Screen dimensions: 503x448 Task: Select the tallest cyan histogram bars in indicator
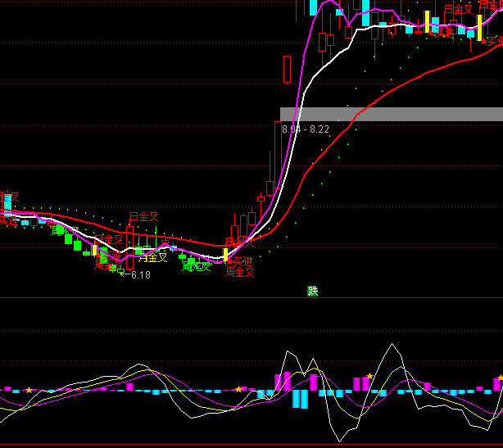[x=300, y=399]
